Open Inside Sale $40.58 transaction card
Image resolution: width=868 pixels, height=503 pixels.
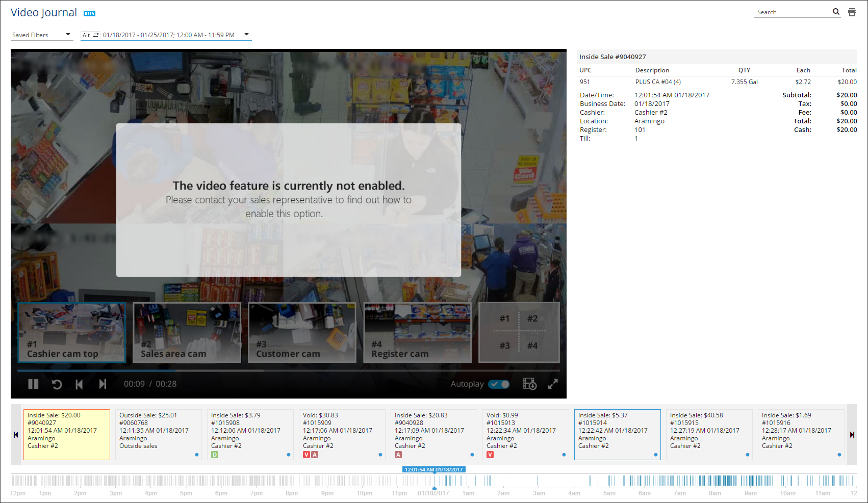(x=709, y=435)
